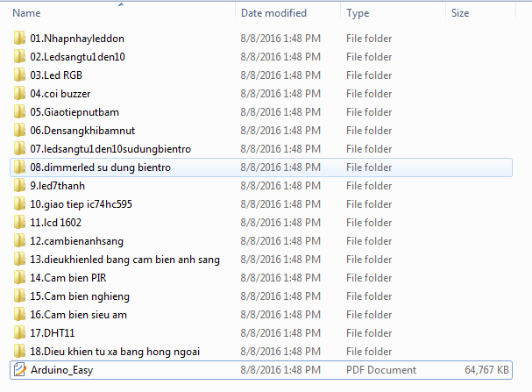532x392 pixels.
Task: Click date modified of Arduino_Easy row
Action: tap(280, 369)
